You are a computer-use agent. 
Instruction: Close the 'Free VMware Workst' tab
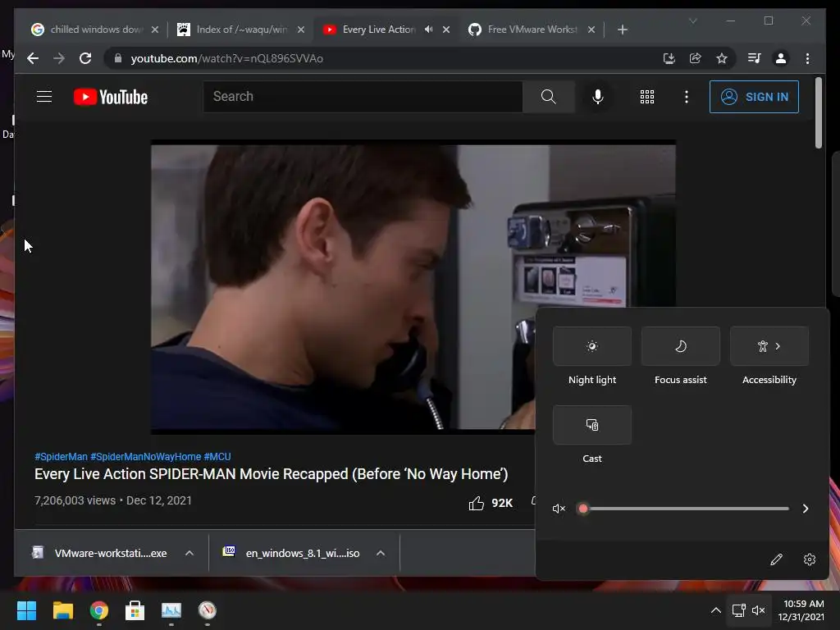click(x=591, y=30)
